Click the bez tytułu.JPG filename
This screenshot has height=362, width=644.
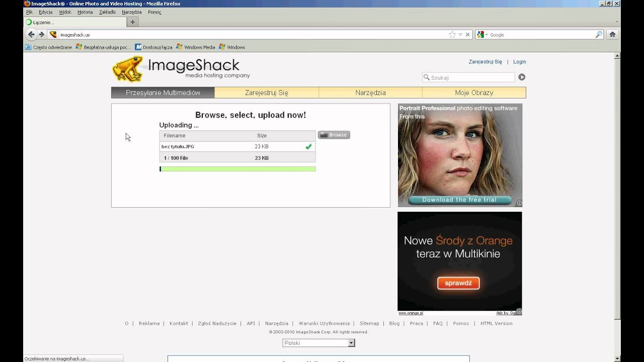point(178,146)
